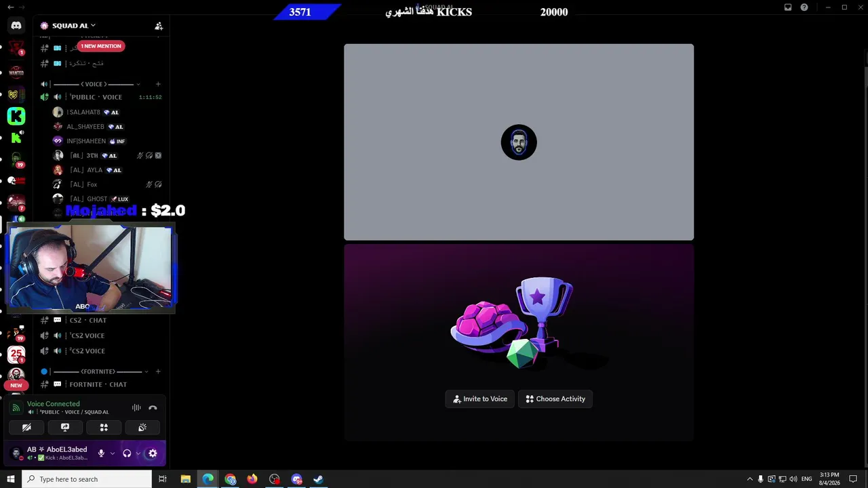This screenshot has width=868, height=488.
Task: Open Firefox from the taskbar
Action: pos(252,479)
